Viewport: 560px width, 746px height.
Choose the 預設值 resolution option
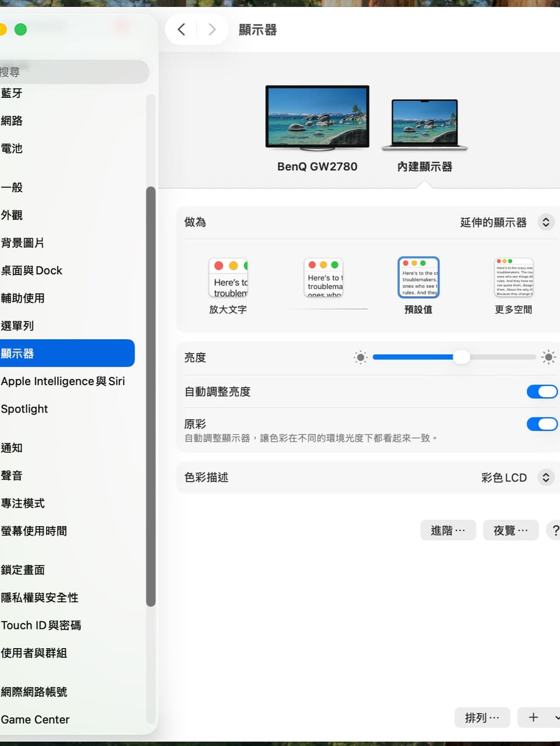click(x=418, y=278)
